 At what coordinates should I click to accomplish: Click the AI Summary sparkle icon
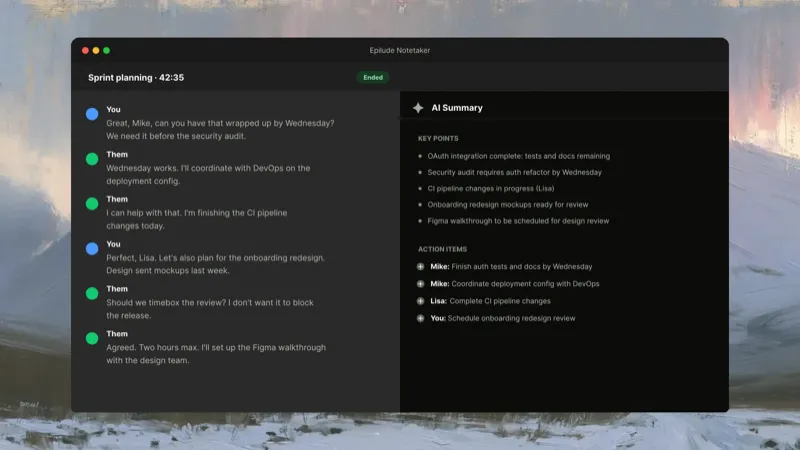[x=418, y=108]
